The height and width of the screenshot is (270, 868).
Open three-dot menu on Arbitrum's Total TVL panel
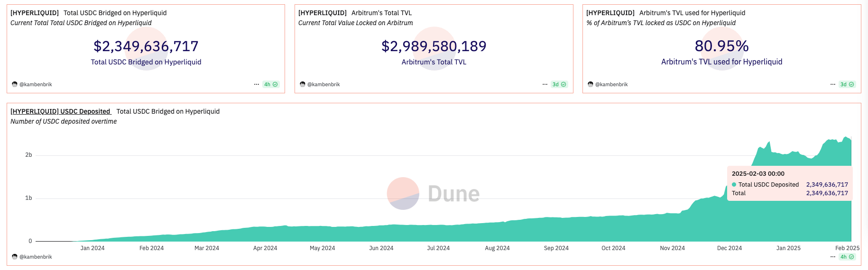(x=545, y=84)
